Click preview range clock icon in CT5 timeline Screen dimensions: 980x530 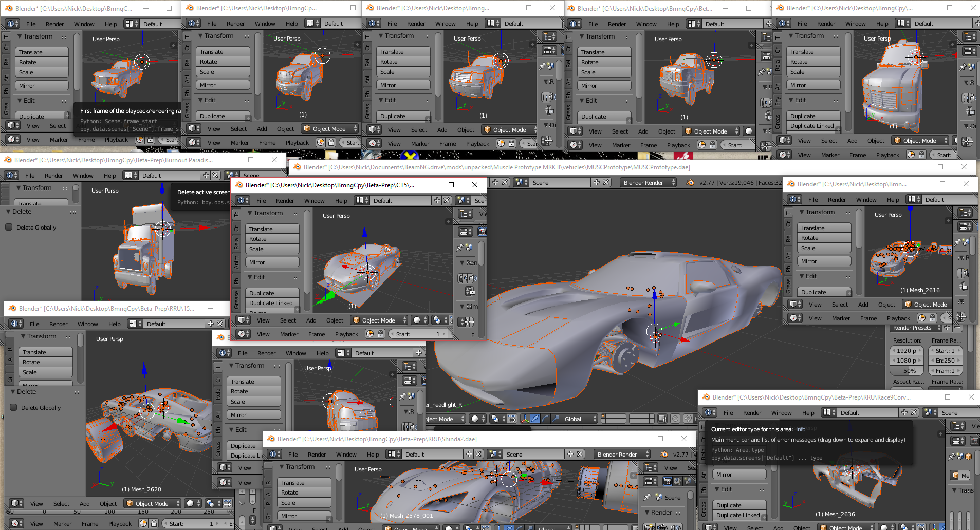click(x=370, y=334)
